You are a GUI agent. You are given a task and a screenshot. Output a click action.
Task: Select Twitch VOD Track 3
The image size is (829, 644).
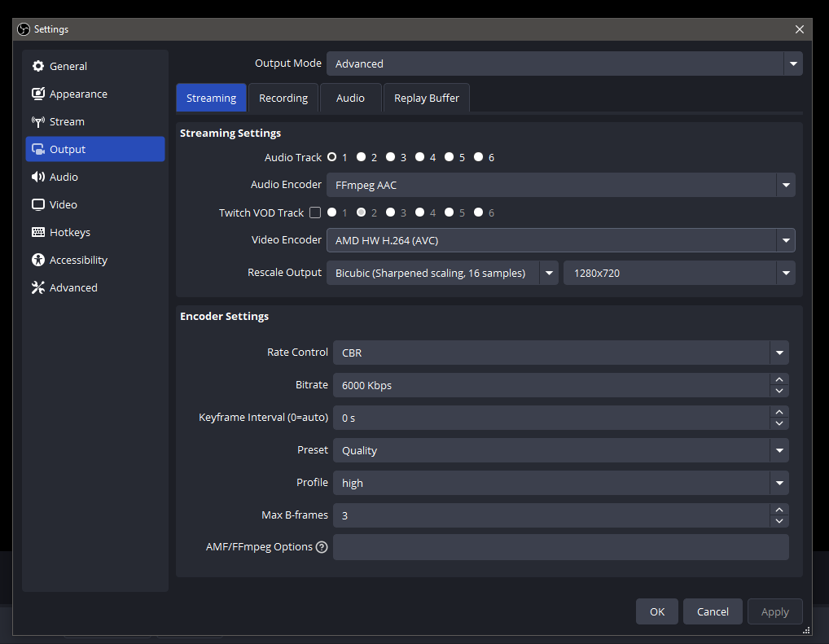(390, 212)
